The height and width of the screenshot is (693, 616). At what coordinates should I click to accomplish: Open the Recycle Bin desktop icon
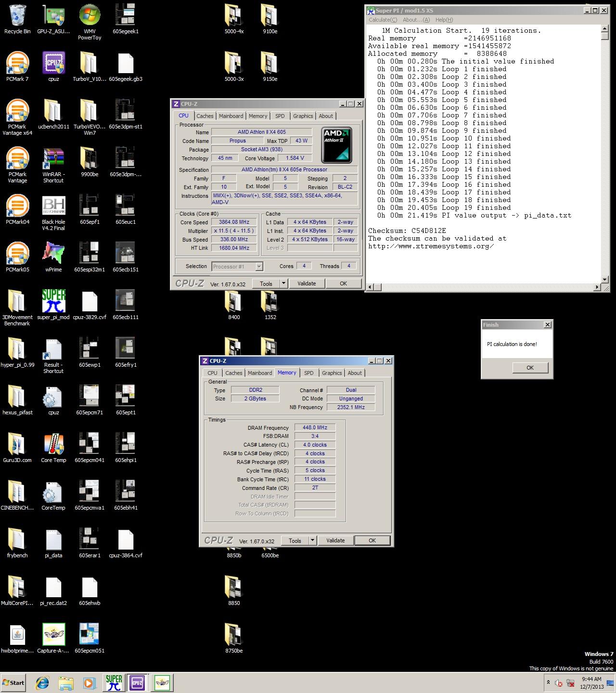[17, 19]
